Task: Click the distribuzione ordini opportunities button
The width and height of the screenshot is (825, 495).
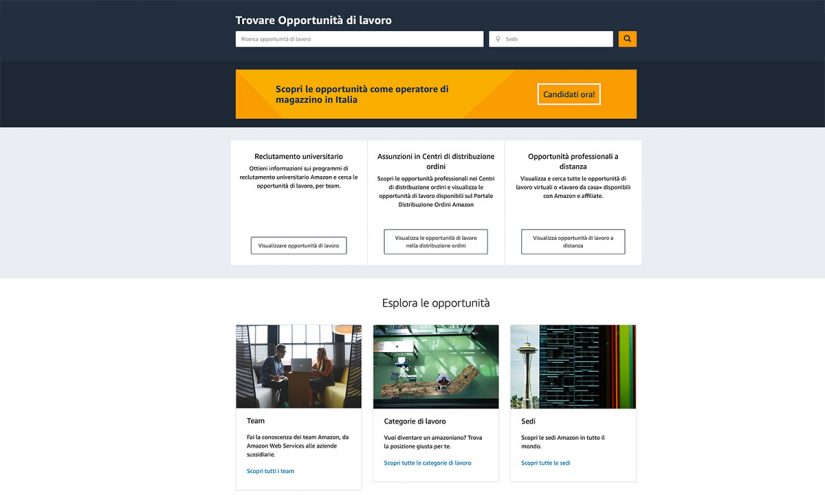Action: (436, 241)
